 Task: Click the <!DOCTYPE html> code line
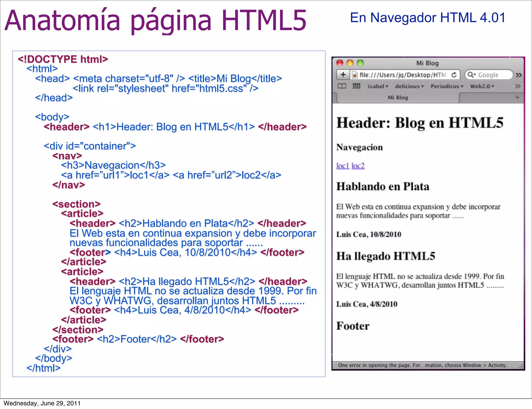tap(63, 59)
